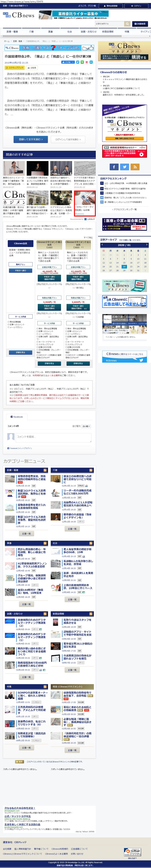Open the 社会 navigation tab

[x=70, y=32]
